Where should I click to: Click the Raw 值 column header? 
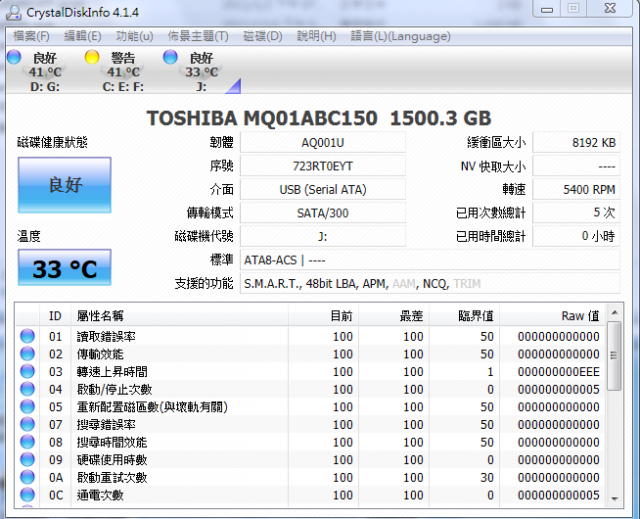(553, 315)
